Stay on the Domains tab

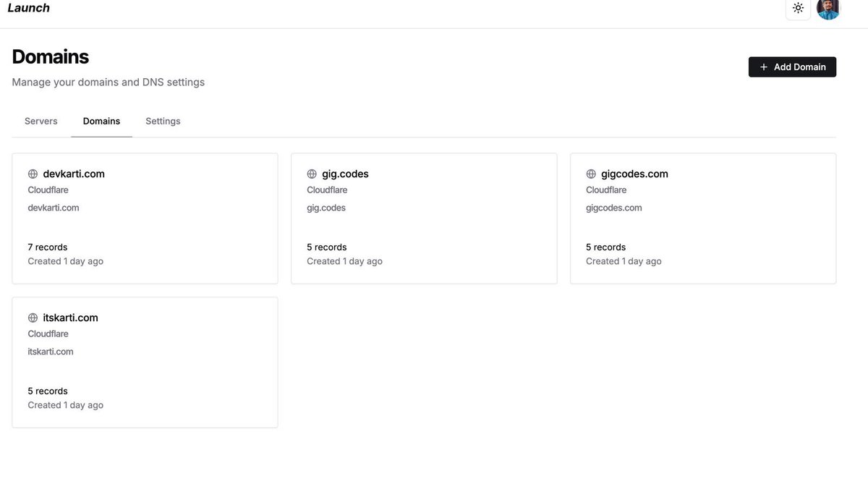[x=100, y=120]
